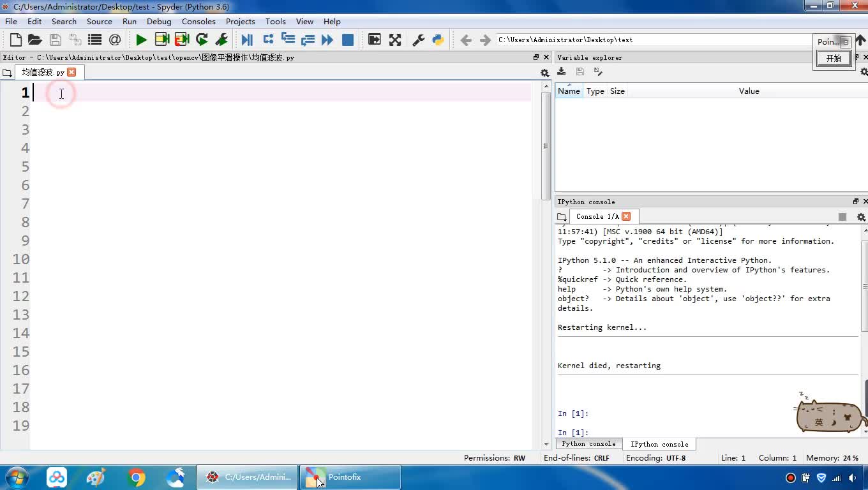This screenshot has height=490, width=868.
Task: Undock the IPython console pane
Action: [x=856, y=202]
